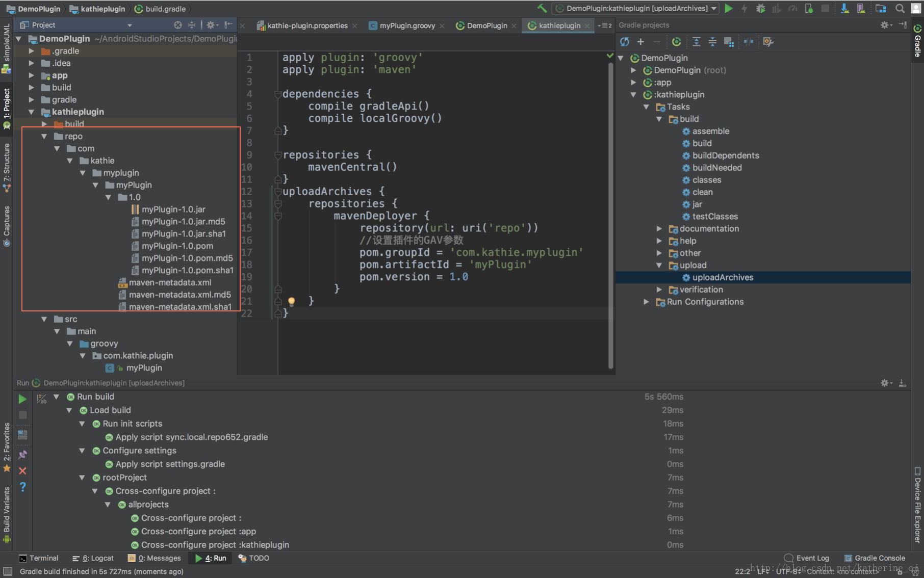Toggle offline mode in the Gradle panel
The image size is (924, 578).
[x=749, y=42]
